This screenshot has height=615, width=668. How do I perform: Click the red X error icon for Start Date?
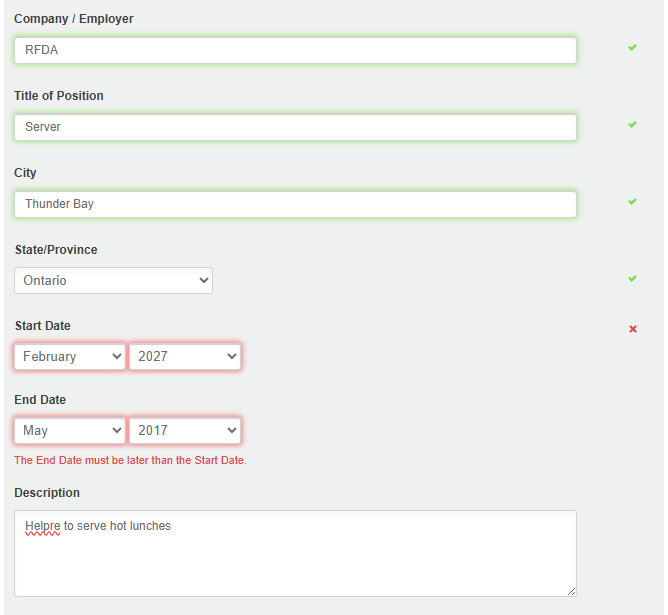pos(633,329)
